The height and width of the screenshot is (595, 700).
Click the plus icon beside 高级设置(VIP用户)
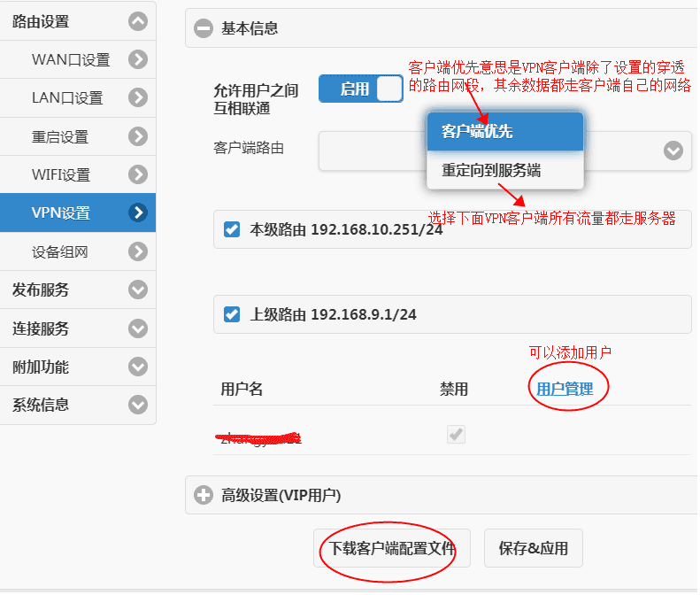204,495
